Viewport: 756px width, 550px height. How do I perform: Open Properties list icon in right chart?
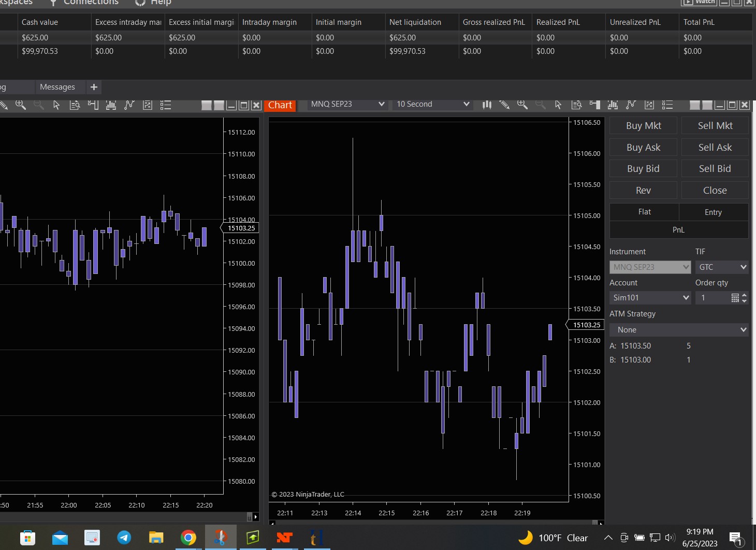pyautogui.click(x=667, y=105)
